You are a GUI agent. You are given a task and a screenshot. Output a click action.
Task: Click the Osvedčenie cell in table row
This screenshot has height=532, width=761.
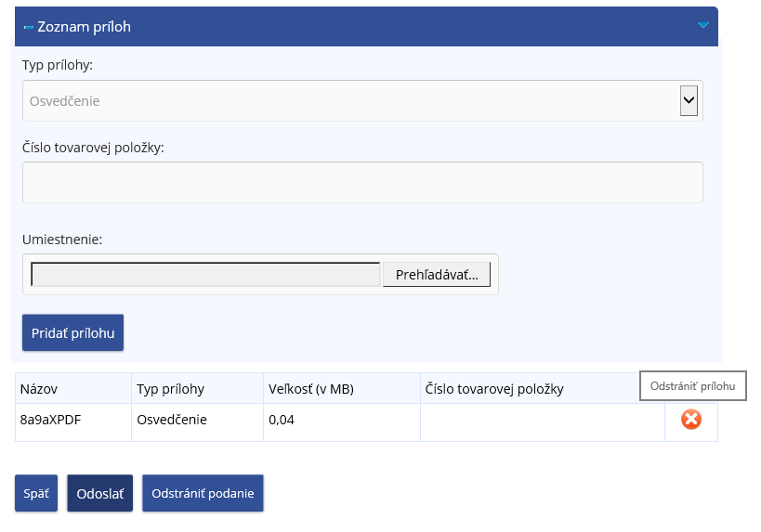[172, 420]
